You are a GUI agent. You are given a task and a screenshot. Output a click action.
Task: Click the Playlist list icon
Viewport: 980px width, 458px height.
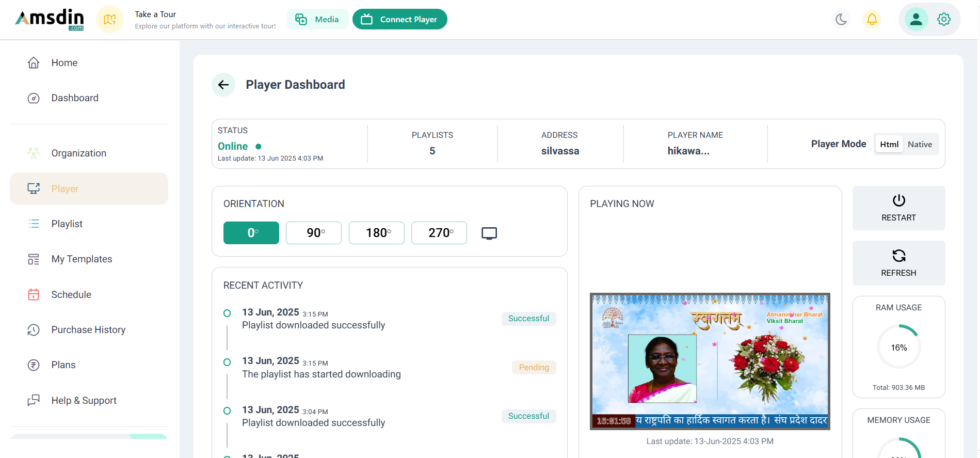coord(34,224)
